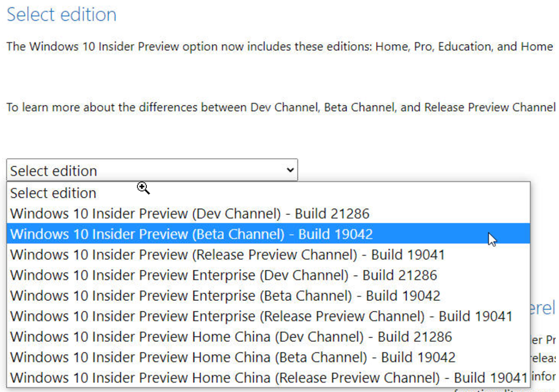
Task: Pick Home China (Release Preview Channel) Build 19041
Action: (267, 378)
